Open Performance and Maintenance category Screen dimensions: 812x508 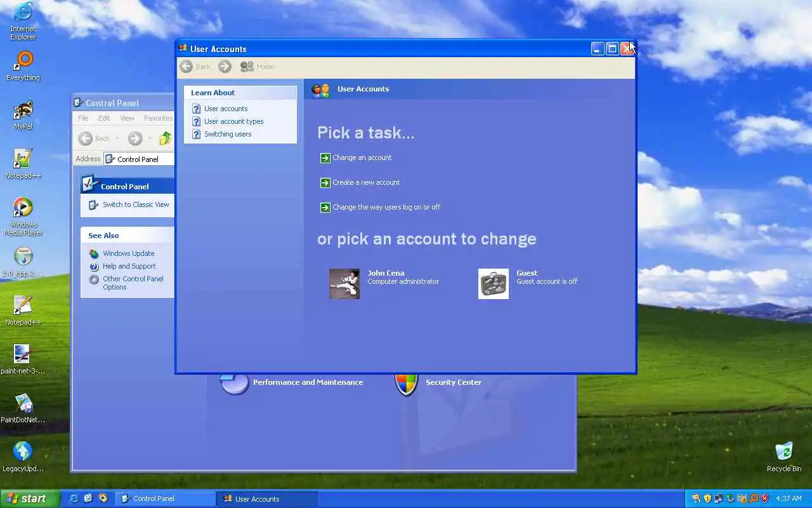coord(308,382)
